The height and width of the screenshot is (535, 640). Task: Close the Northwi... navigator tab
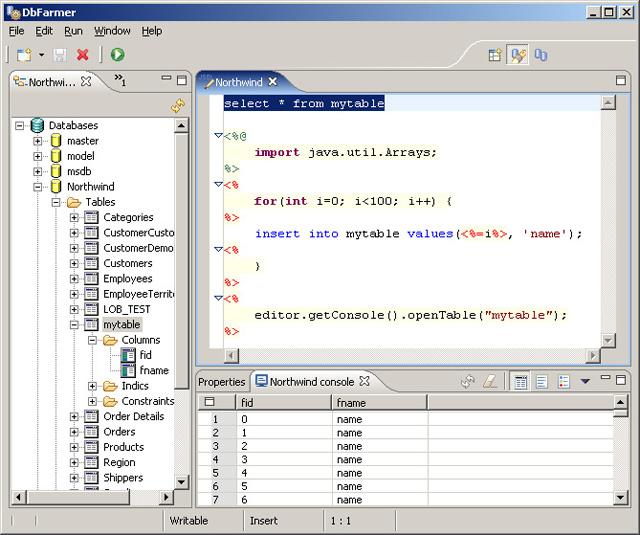86,81
